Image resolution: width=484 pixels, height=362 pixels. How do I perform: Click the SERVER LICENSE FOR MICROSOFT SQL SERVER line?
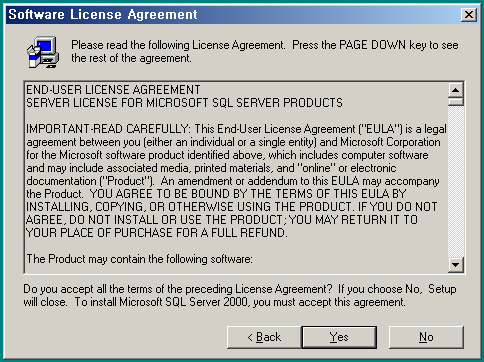184,103
